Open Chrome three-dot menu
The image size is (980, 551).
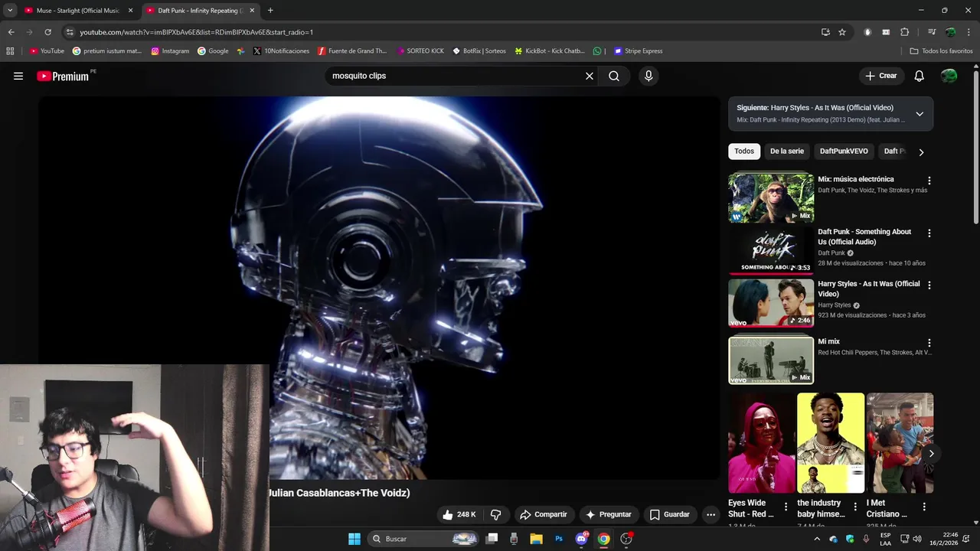pyautogui.click(x=969, y=32)
